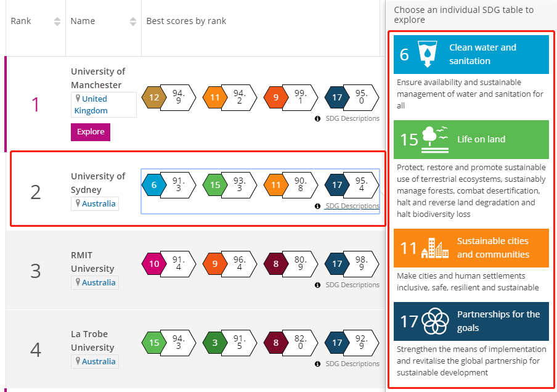Viewport: 557px width, 392px height.
Task: Open Australia link under RMIT University
Action: [99, 282]
